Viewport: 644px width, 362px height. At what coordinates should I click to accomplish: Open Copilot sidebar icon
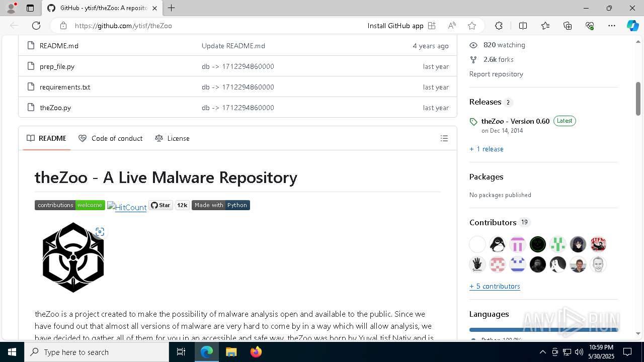(x=632, y=26)
